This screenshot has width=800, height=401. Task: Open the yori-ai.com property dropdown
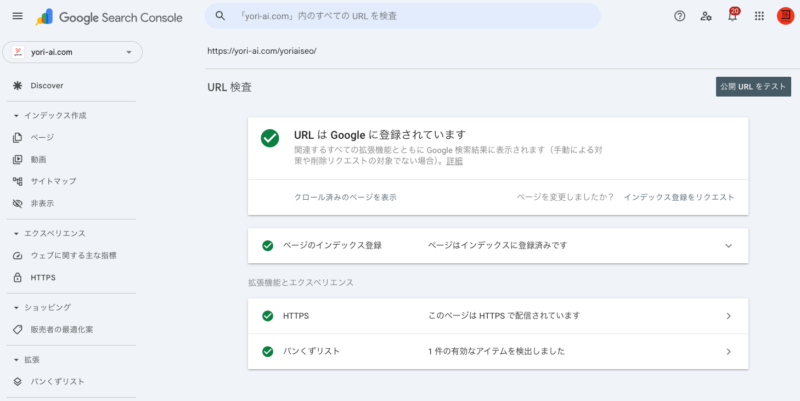(x=72, y=52)
